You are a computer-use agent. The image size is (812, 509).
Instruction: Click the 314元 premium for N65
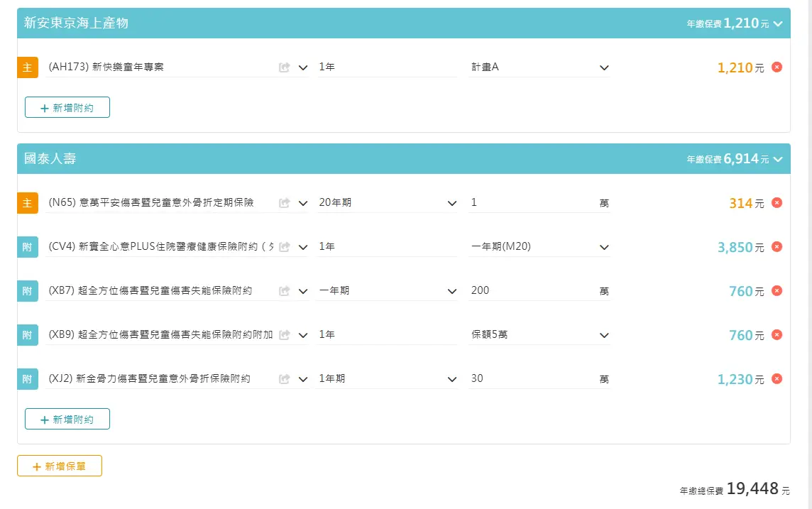pyautogui.click(x=747, y=204)
